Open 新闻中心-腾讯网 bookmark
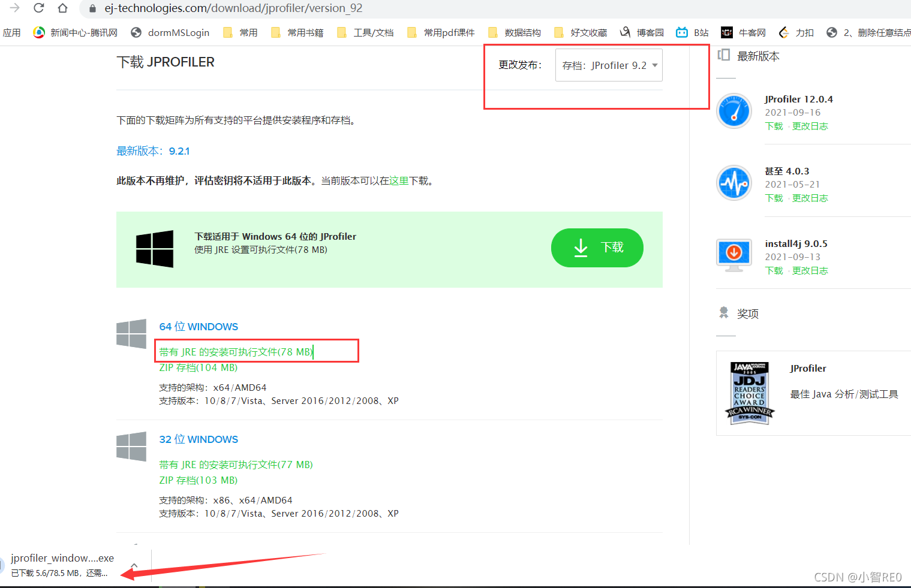The image size is (911, 588). point(76,32)
